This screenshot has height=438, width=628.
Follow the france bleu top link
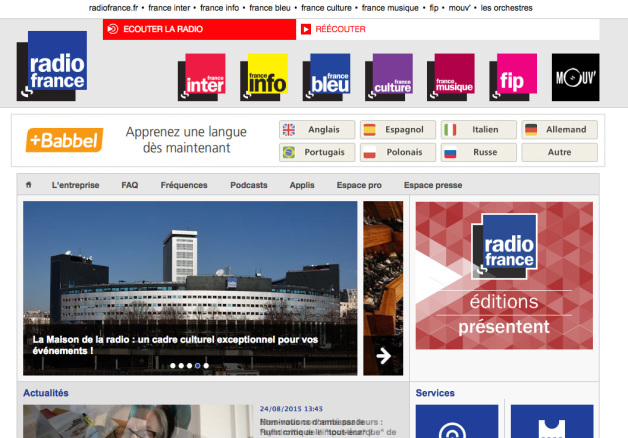click(270, 8)
